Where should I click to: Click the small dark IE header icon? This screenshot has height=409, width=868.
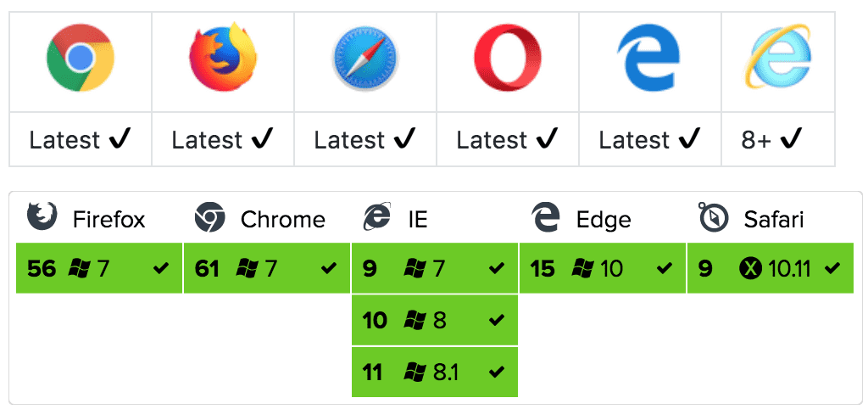click(x=377, y=216)
